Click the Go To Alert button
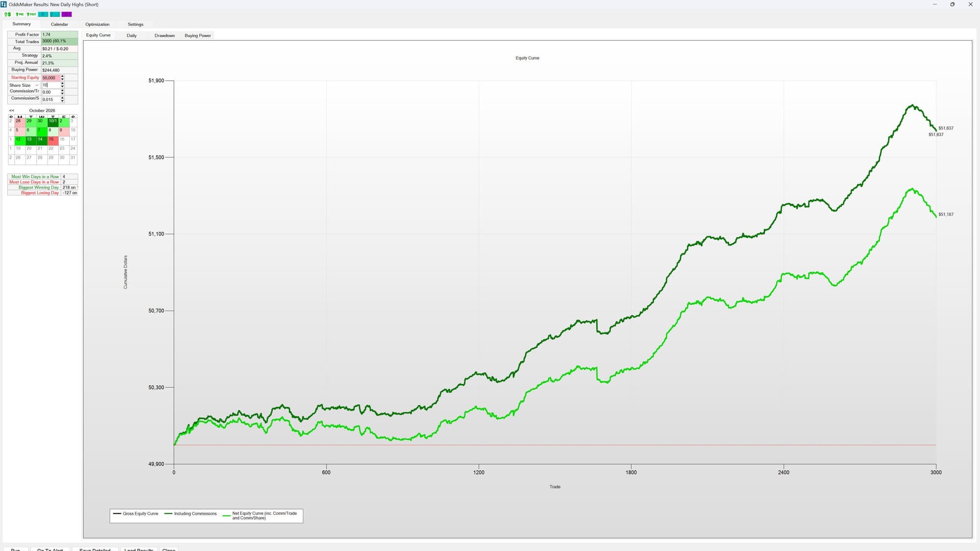 50,549
